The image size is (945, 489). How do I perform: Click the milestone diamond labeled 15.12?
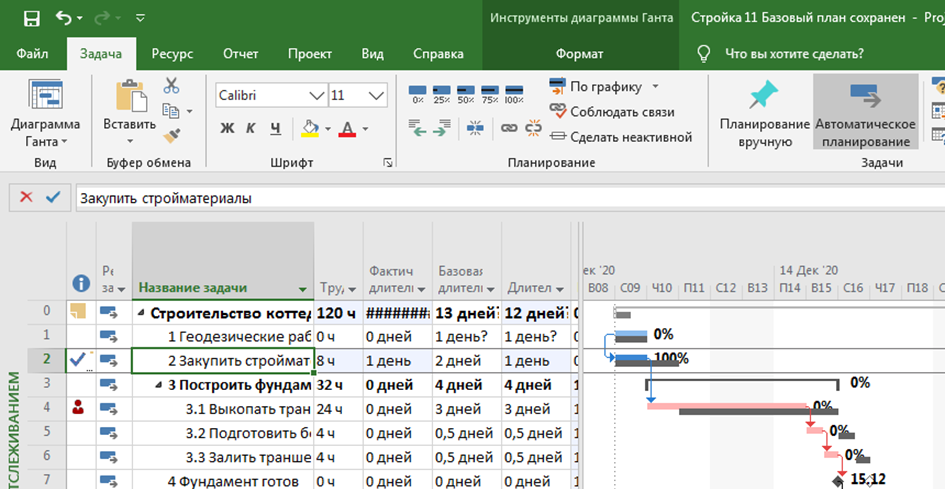[x=838, y=481]
